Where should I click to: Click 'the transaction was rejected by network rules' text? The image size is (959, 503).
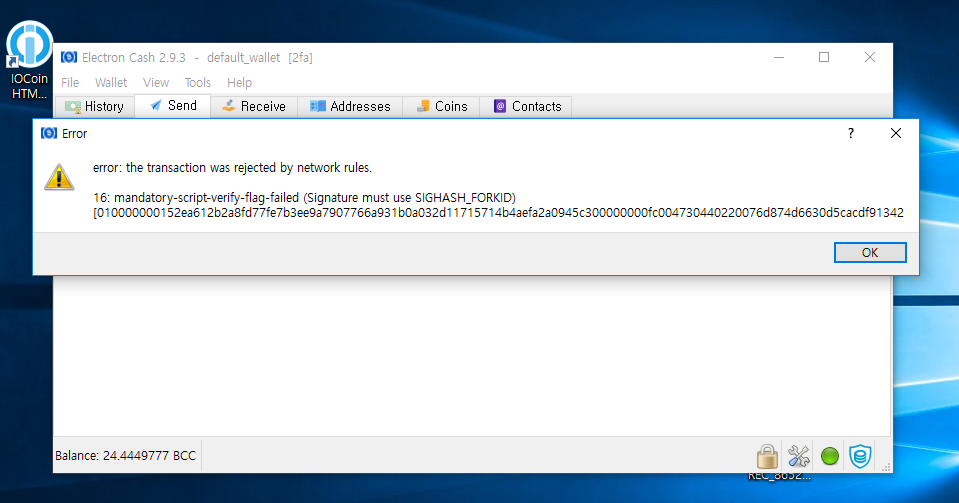pos(249,168)
